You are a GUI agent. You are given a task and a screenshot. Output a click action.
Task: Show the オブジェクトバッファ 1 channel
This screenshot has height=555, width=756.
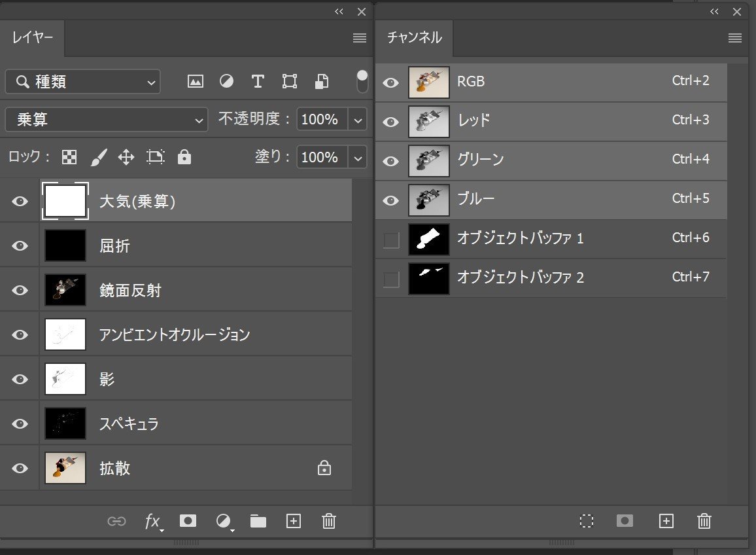click(x=390, y=240)
